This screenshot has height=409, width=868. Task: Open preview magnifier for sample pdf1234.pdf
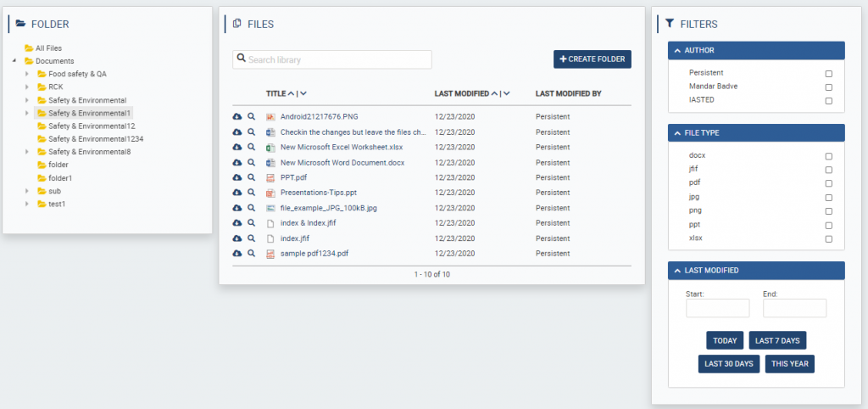252,254
